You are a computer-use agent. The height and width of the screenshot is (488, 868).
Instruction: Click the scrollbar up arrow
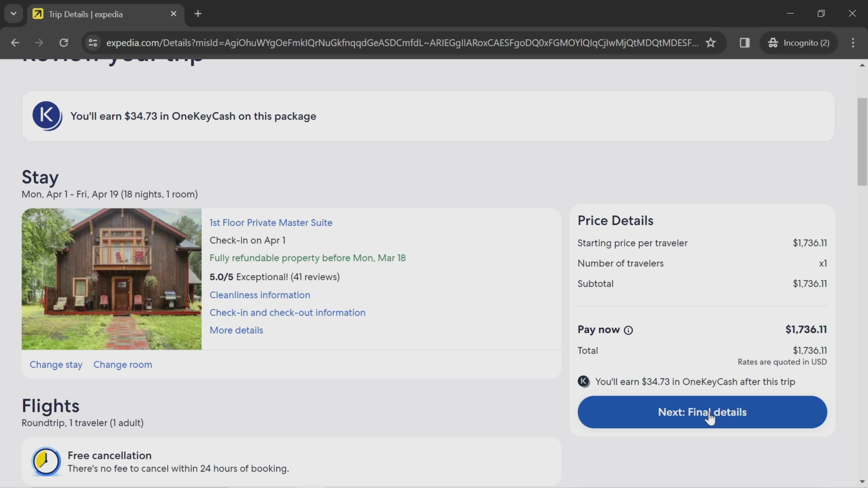point(862,65)
